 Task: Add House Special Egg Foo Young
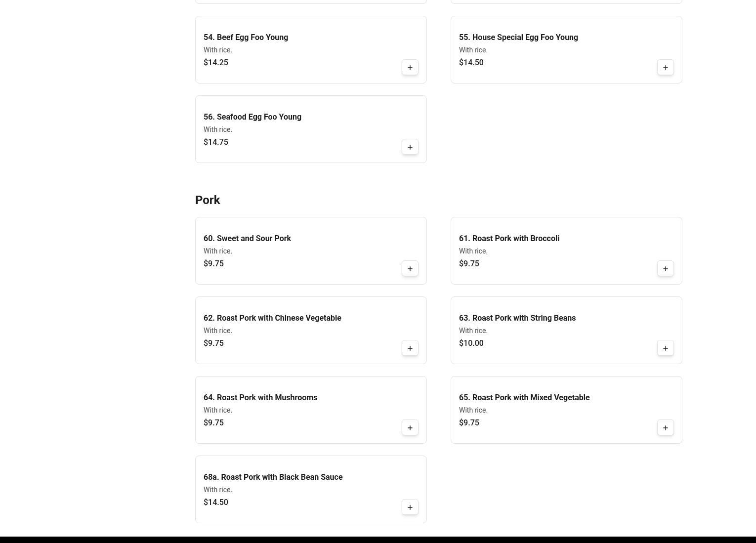(666, 68)
